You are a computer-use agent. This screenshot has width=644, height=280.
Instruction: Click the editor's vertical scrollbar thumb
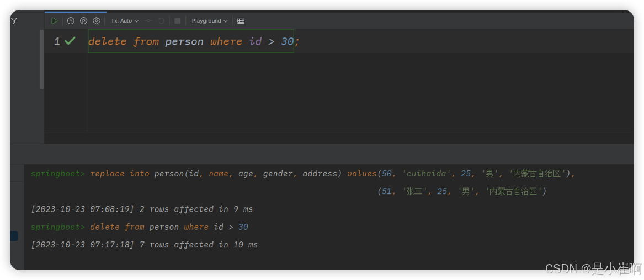(x=41, y=60)
